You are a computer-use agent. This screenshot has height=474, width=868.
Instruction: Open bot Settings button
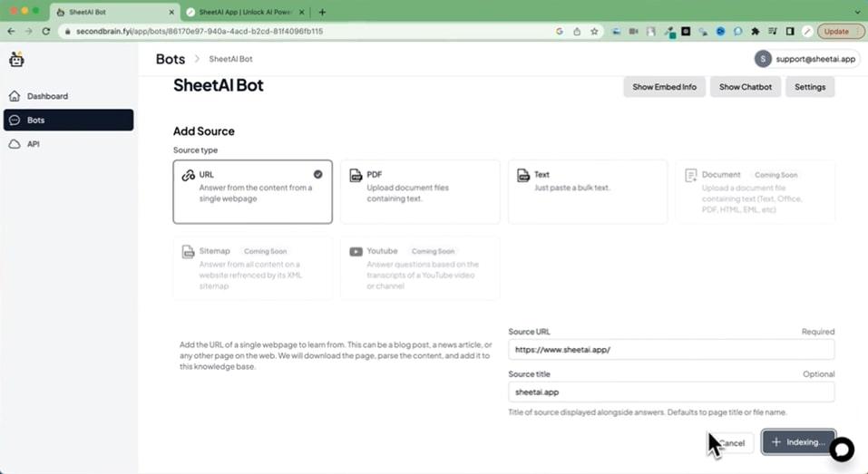point(810,87)
